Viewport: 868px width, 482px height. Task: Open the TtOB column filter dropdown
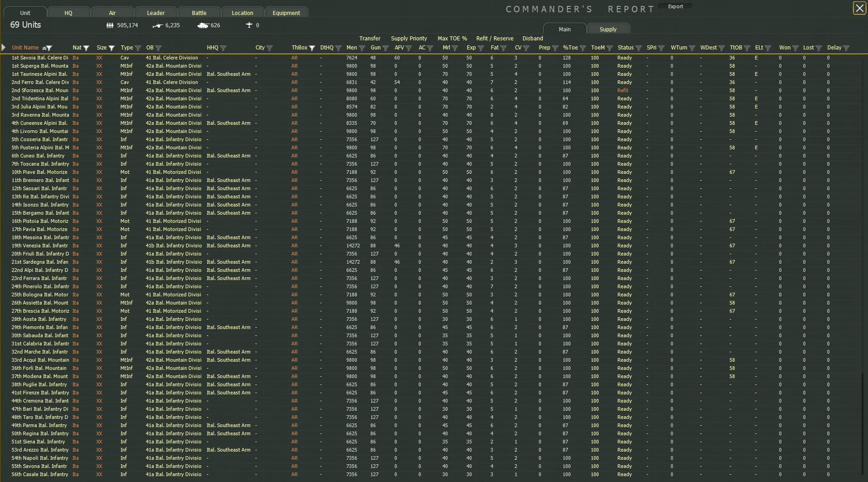coord(747,48)
